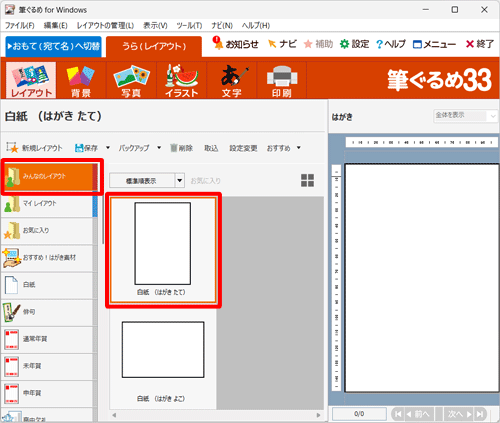Open ナビ(N) menu

click(x=222, y=26)
